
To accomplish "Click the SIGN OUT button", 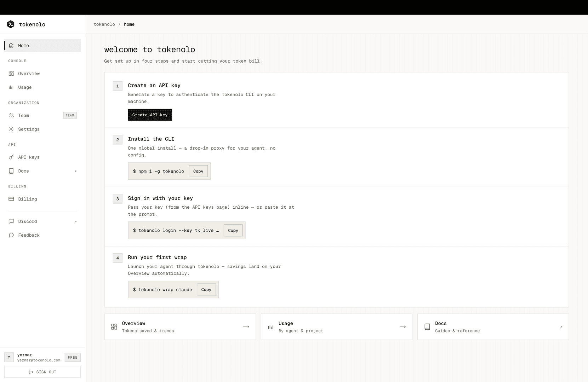I will (42, 372).
